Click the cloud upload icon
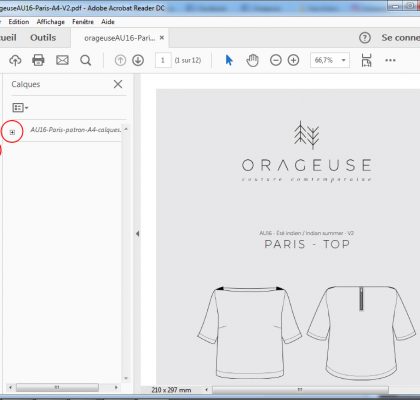420x400 pixels. (15, 60)
